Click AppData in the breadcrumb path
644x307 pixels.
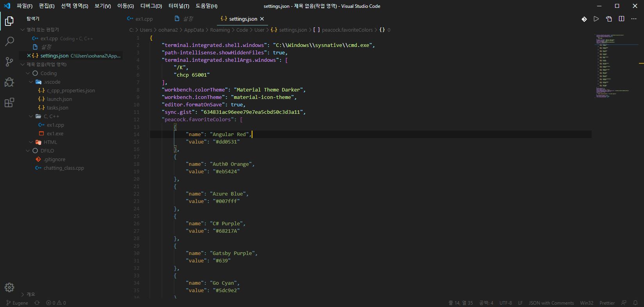194,30
